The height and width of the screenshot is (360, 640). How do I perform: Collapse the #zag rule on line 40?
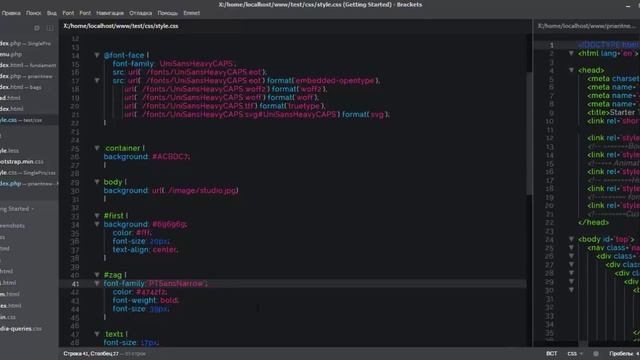[x=97, y=275]
